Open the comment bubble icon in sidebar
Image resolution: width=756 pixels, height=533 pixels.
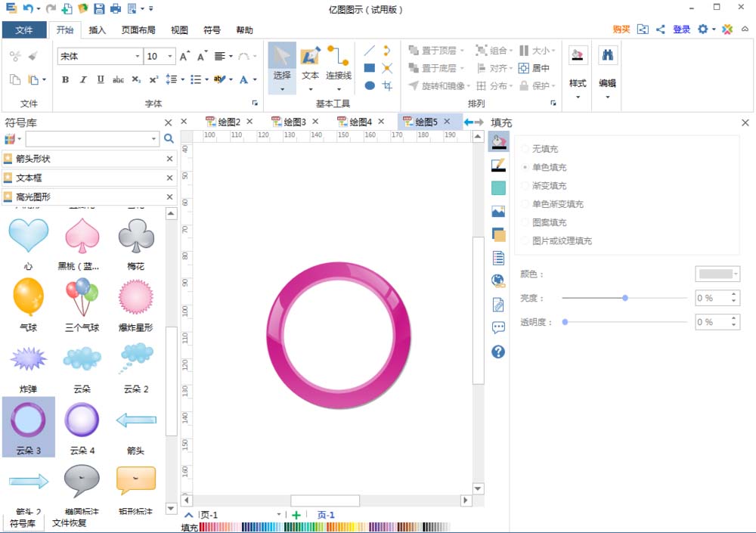click(498, 328)
